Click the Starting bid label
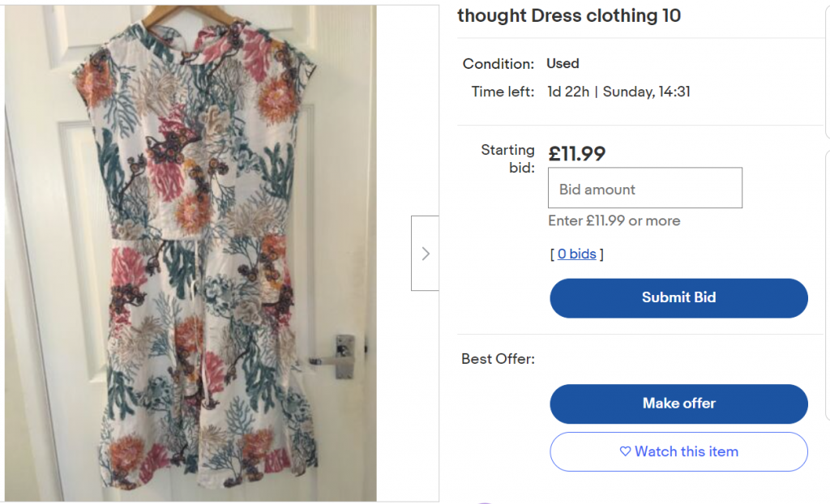This screenshot has height=504, width=830. tap(507, 159)
